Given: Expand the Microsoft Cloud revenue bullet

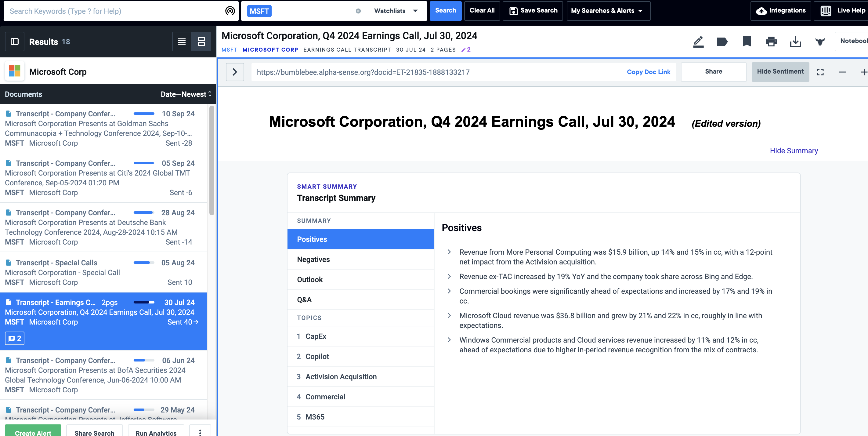Looking at the screenshot, I should coord(449,316).
